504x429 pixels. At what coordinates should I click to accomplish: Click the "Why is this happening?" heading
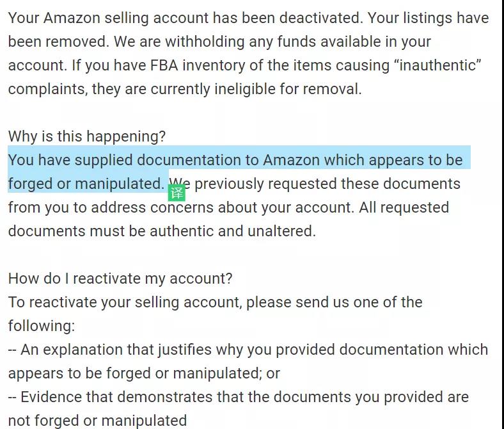(x=86, y=136)
